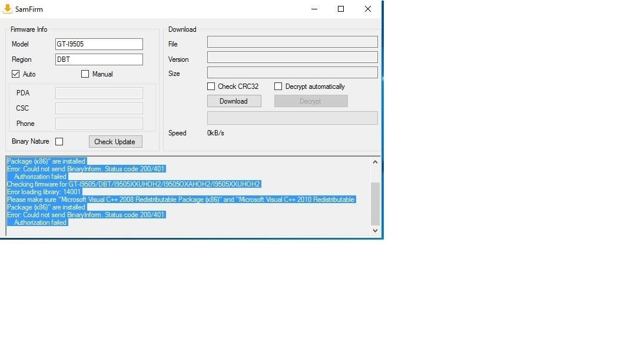Click the log scrollbar up arrow
Viewport: 644px width, 362px height.
[x=375, y=162]
